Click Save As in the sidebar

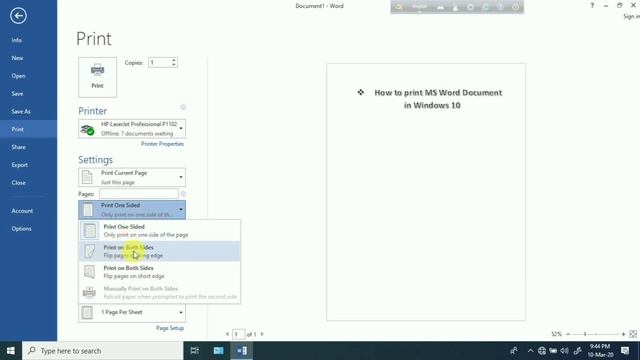pyautogui.click(x=29, y=111)
